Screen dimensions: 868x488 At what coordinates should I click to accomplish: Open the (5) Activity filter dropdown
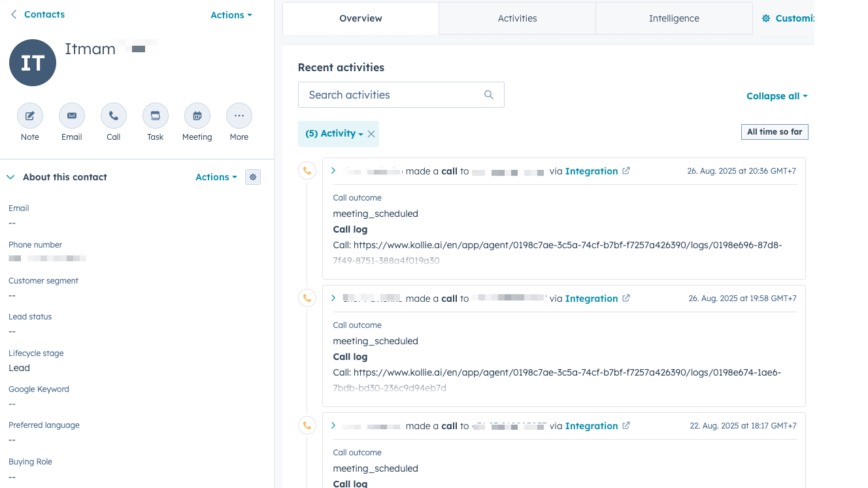(x=334, y=134)
